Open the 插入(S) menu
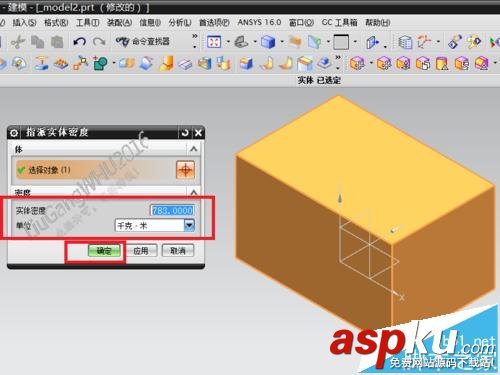Viewport: 500px width, 375px height. (24, 23)
